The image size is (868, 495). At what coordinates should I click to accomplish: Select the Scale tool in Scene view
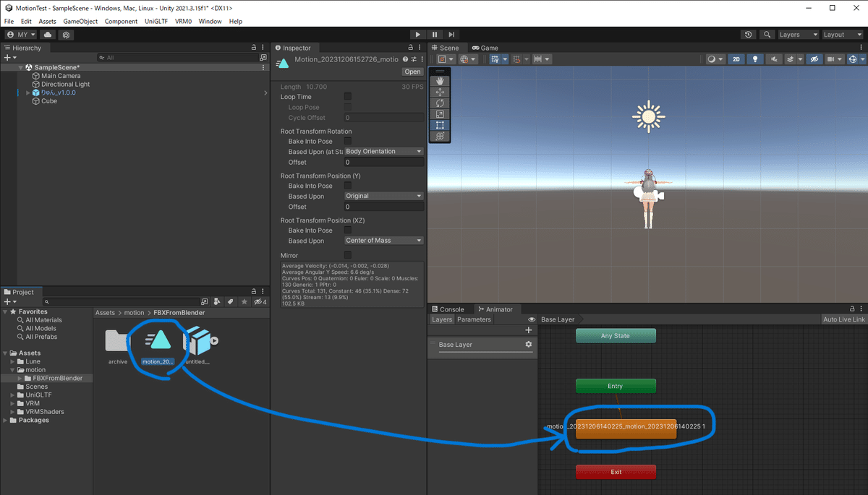click(x=440, y=114)
